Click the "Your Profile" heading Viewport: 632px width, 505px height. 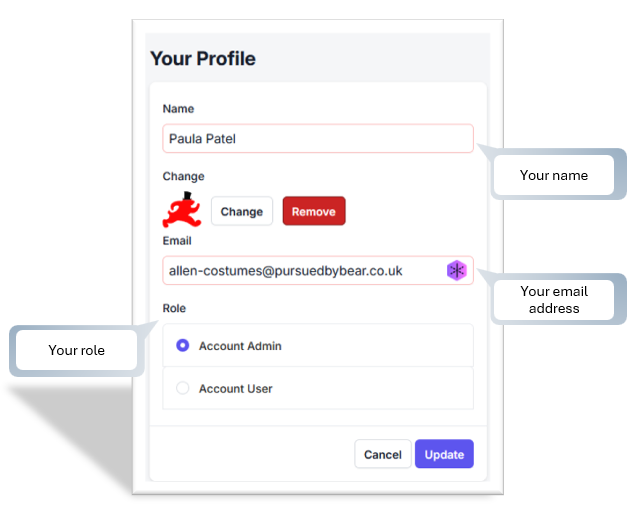[x=203, y=58]
